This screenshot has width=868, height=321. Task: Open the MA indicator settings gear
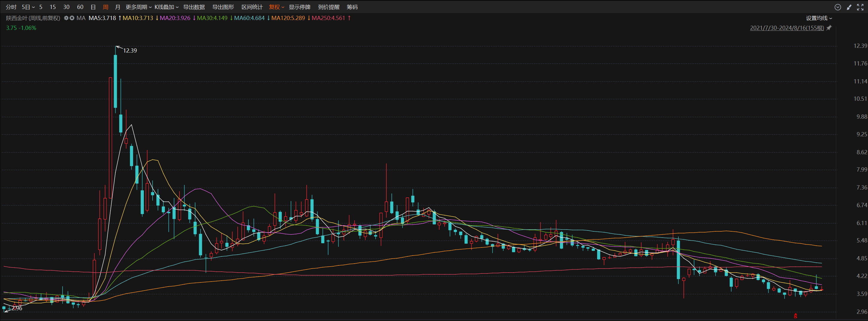tap(66, 18)
